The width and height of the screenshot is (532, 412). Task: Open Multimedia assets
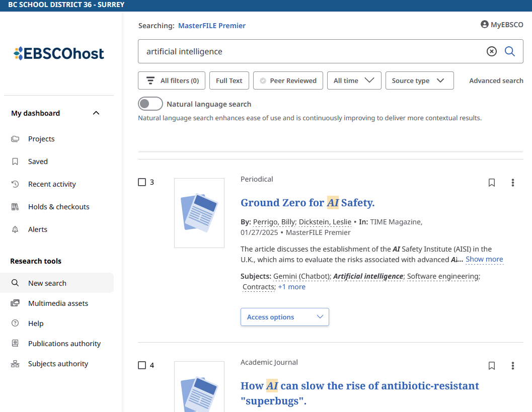pyautogui.click(x=58, y=303)
